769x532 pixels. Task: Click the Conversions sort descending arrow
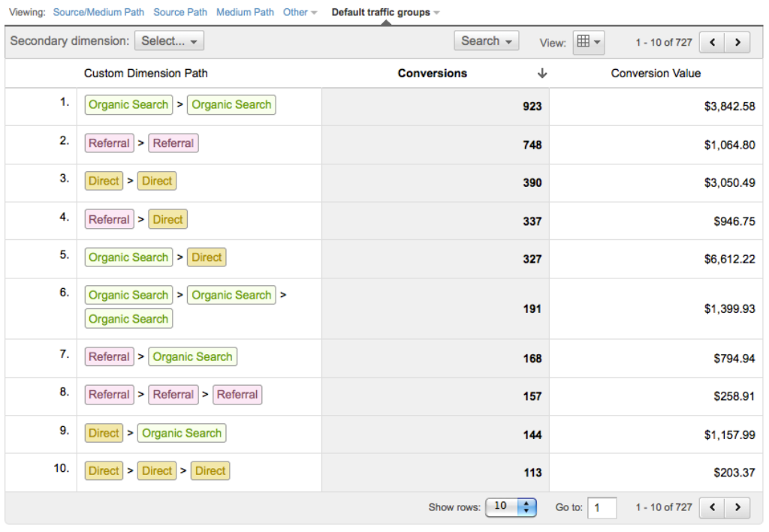click(542, 74)
